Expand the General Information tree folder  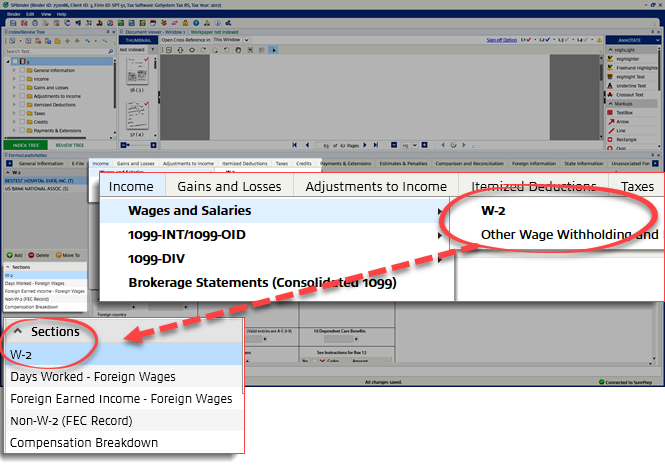pos(14,70)
